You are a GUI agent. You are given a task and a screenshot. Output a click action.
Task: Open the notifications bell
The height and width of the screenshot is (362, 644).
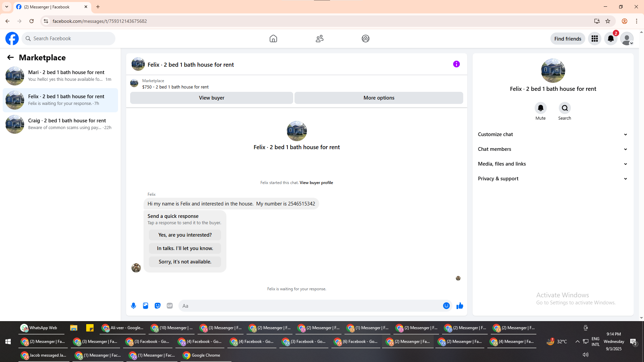[611, 39]
